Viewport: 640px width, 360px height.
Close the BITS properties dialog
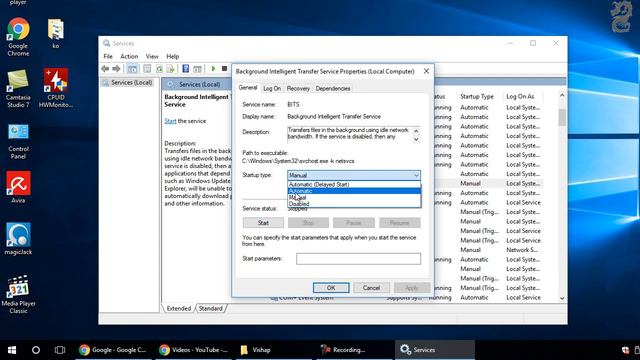pyautogui.click(x=426, y=71)
